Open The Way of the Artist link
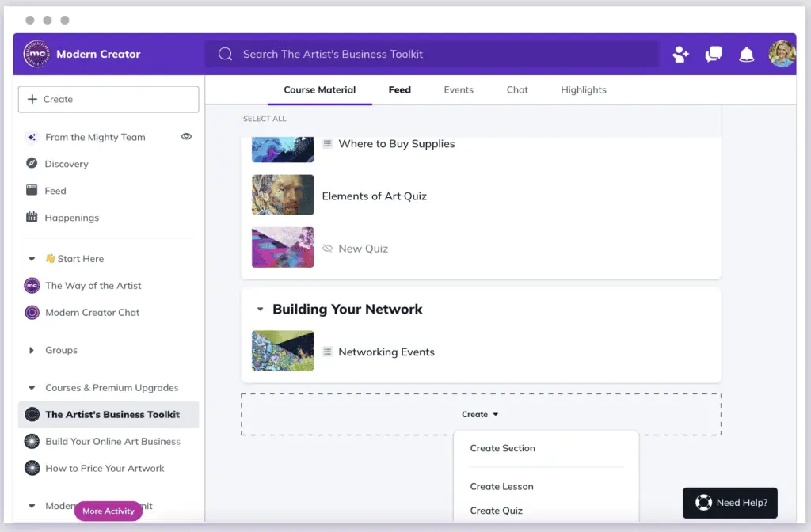 (x=93, y=285)
